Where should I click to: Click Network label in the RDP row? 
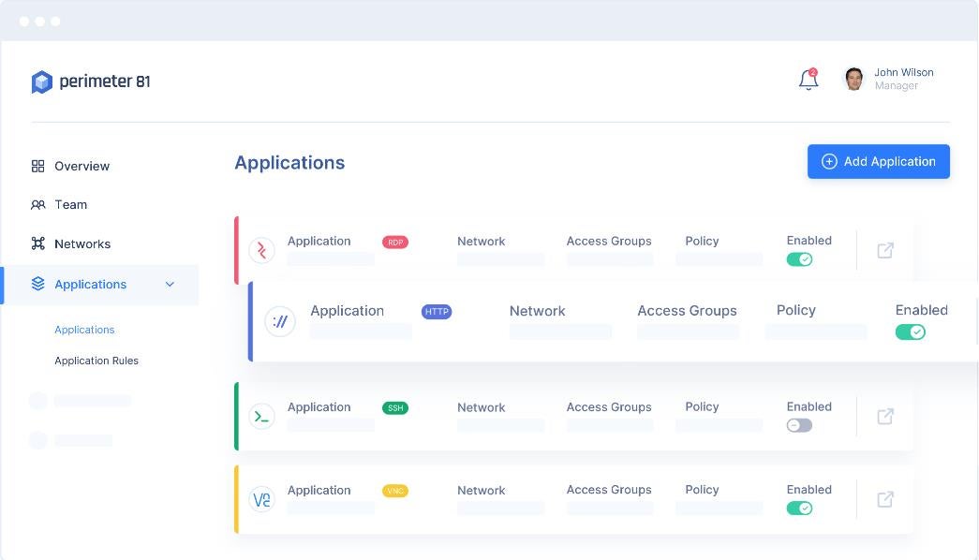coord(481,242)
